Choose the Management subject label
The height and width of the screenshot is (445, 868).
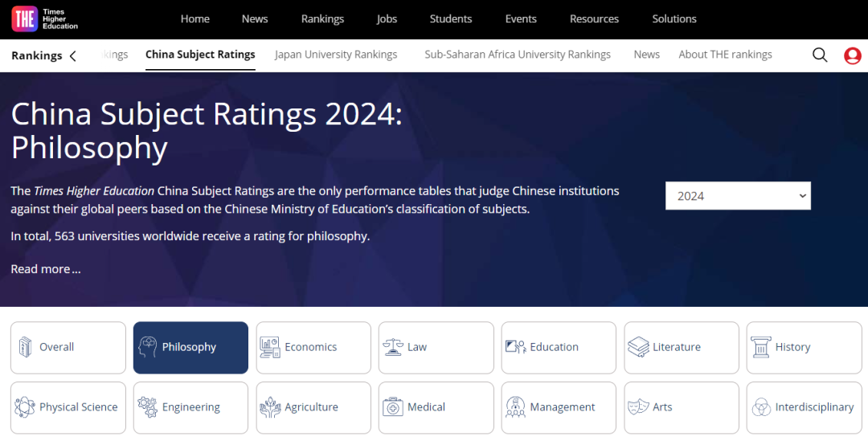point(563,406)
